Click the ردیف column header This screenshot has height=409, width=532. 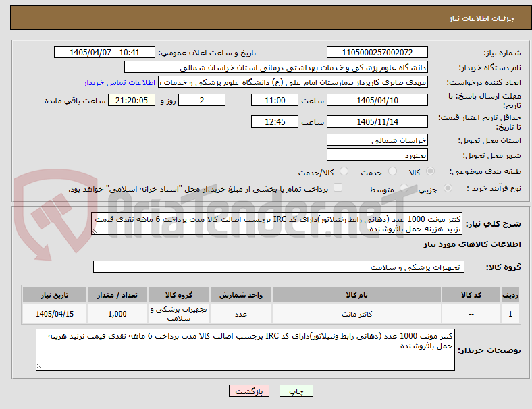pyautogui.click(x=510, y=295)
